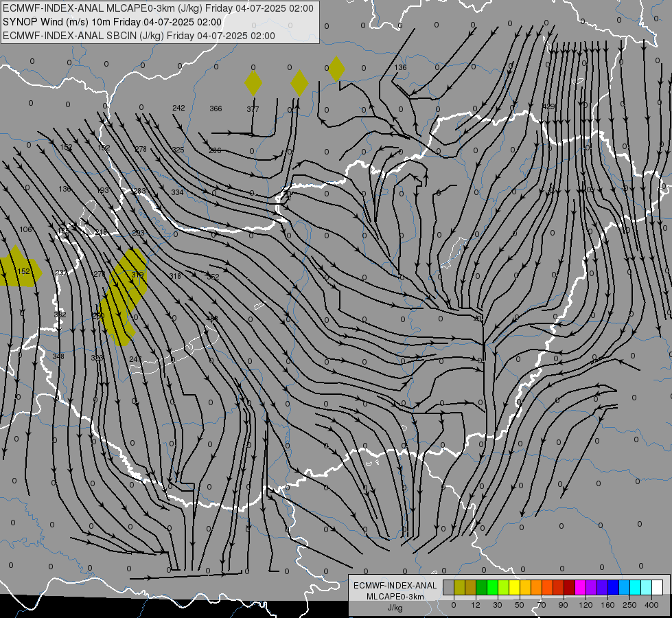Click the olive-yellow swatch right of the legend's 0 tick
Image resolution: width=672 pixels, height=618 pixels.
459,588
